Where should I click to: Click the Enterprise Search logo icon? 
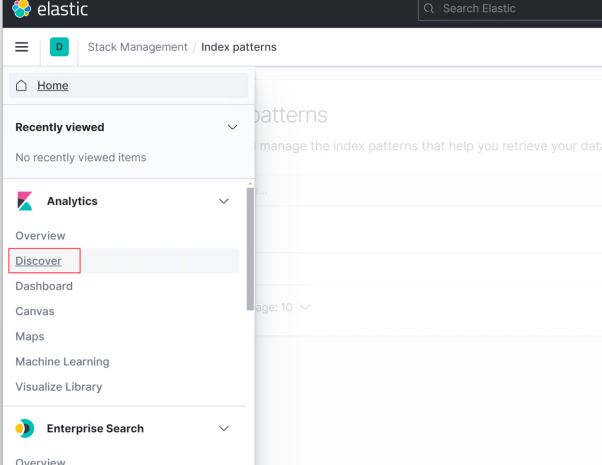(25, 428)
